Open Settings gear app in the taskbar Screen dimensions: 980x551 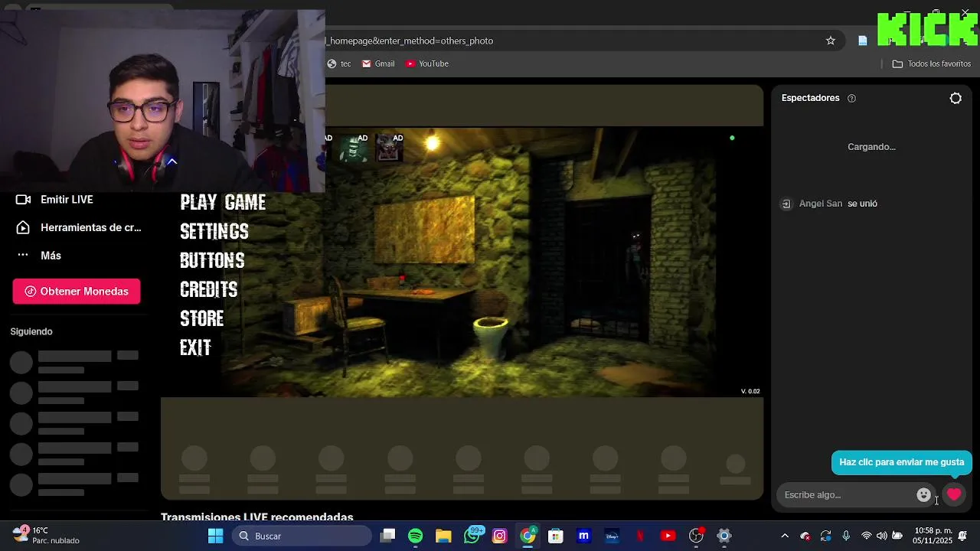point(724,536)
